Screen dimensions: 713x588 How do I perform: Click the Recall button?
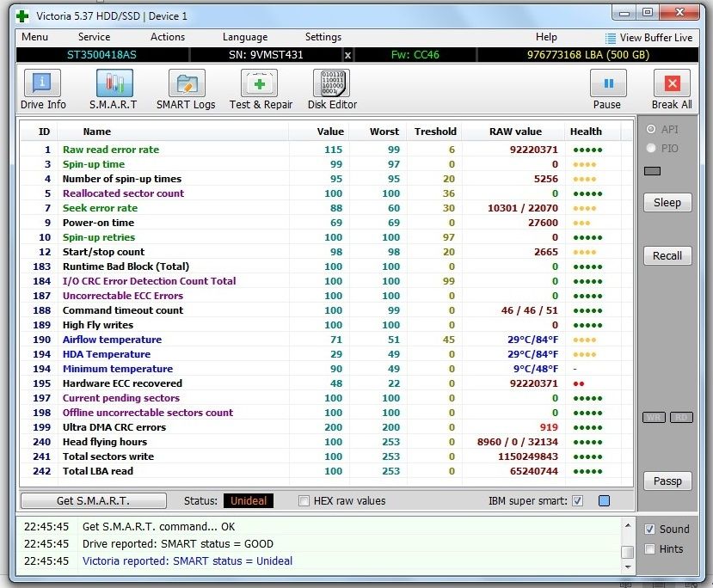667,256
